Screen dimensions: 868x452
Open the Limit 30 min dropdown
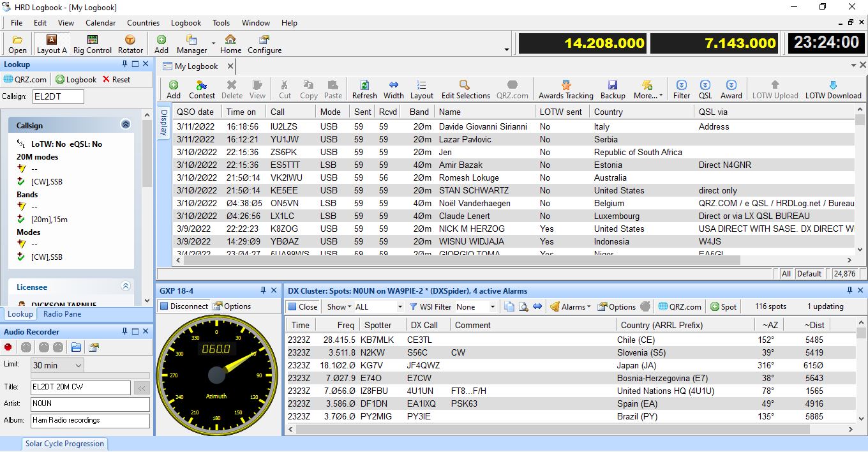[x=57, y=365]
